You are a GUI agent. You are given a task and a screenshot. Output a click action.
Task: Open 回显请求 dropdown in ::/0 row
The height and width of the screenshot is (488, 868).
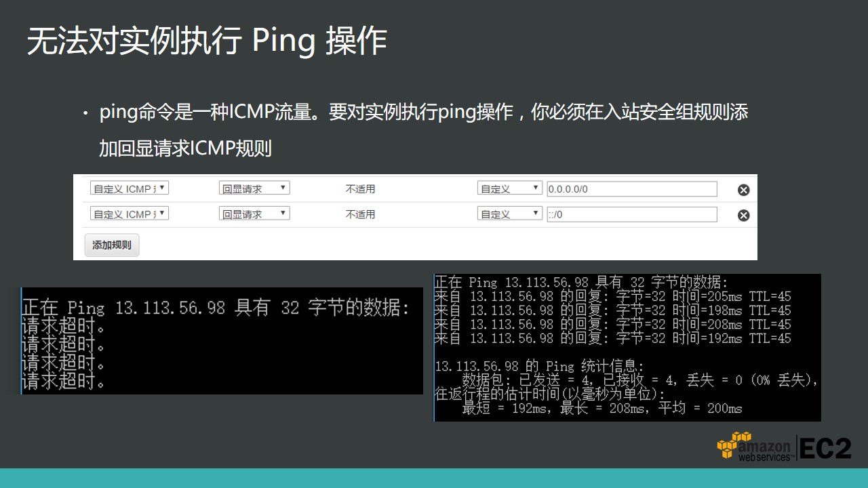point(254,213)
